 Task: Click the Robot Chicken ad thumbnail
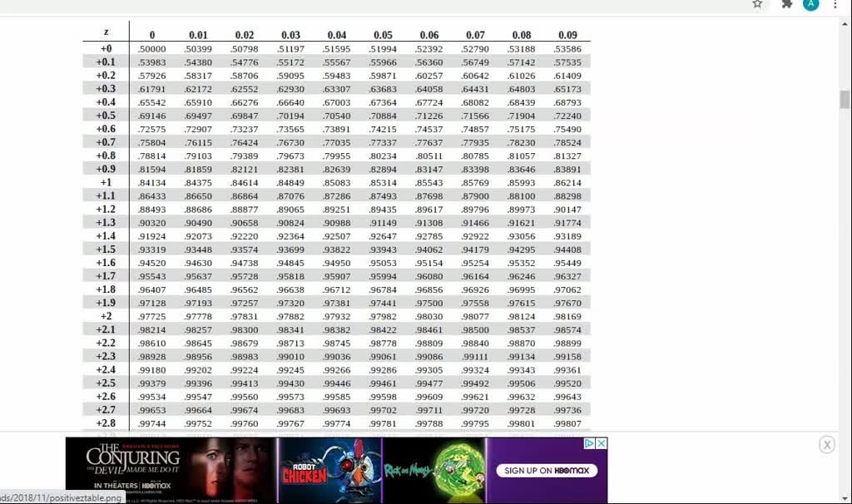(329, 470)
